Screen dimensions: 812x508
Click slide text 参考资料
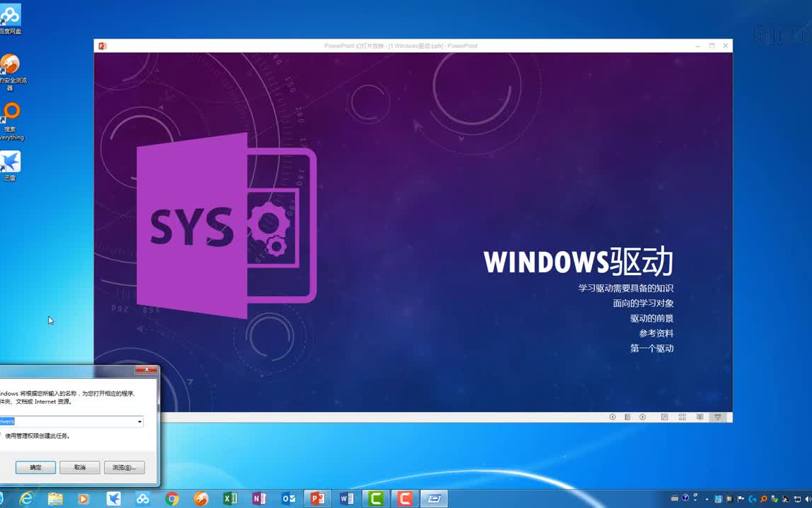[x=656, y=333]
